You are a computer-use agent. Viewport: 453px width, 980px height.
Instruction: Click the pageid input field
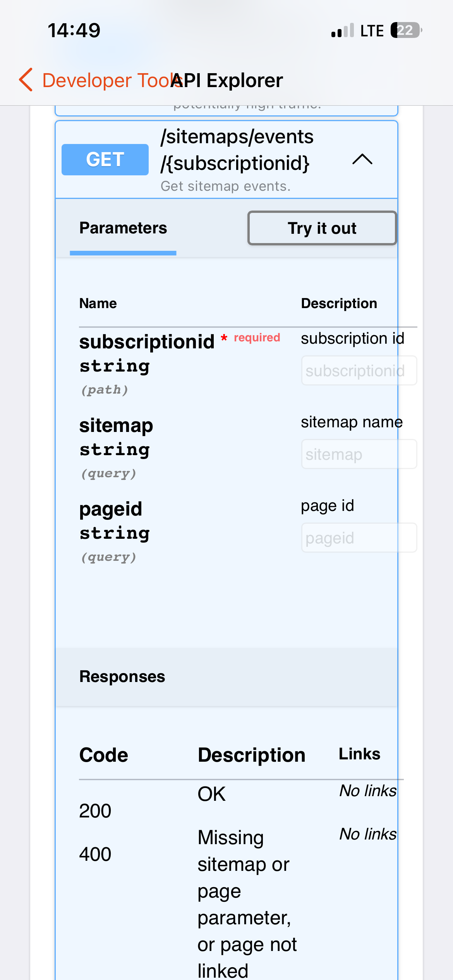click(x=359, y=538)
